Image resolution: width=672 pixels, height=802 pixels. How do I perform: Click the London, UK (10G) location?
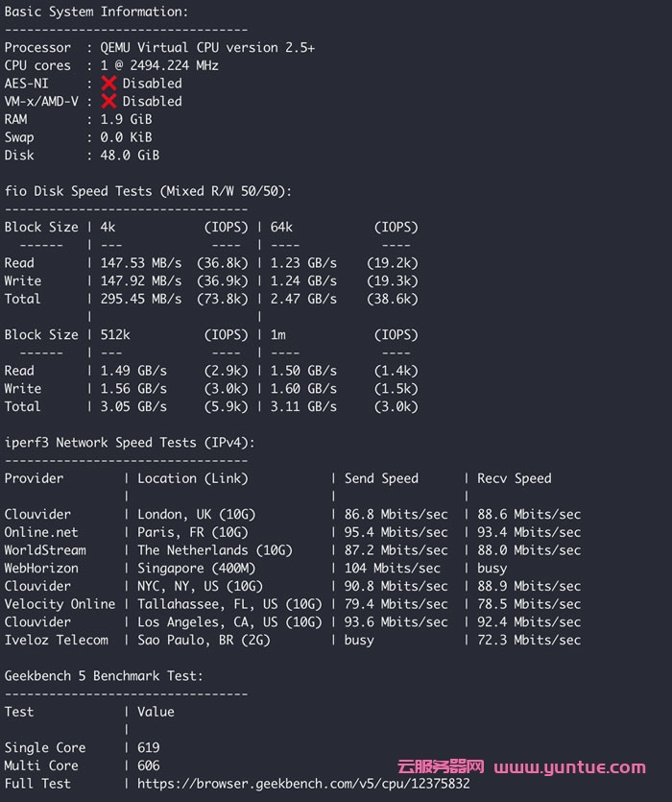coord(197,515)
